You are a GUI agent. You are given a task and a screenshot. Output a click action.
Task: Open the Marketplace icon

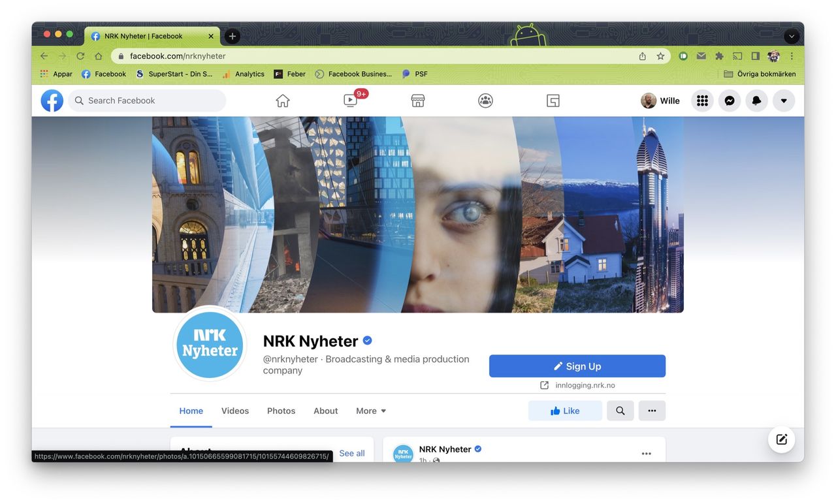click(x=417, y=101)
